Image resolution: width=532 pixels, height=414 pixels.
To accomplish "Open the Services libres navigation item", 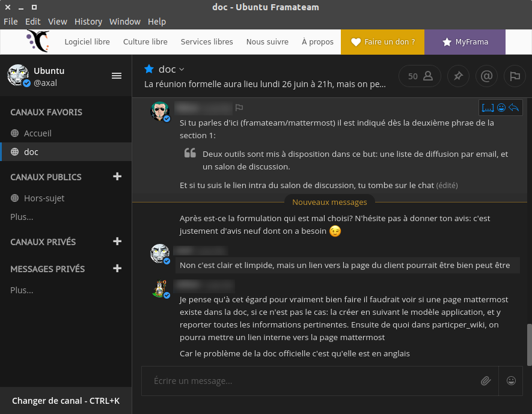I will click(207, 42).
